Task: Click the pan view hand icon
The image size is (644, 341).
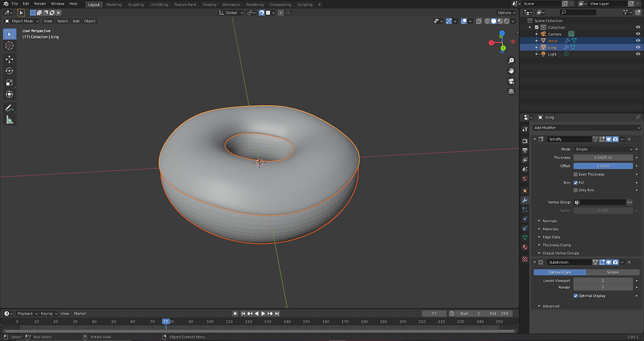Action: [511, 71]
